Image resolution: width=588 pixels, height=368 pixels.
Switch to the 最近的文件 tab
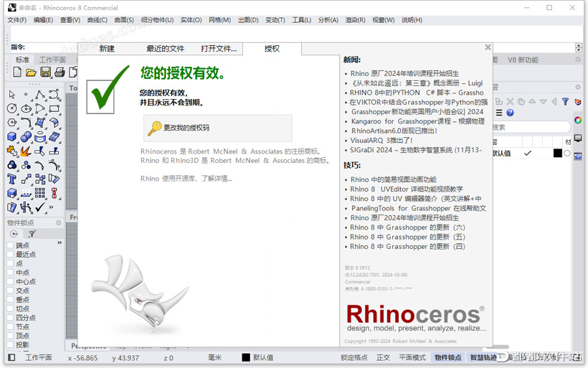coord(166,48)
